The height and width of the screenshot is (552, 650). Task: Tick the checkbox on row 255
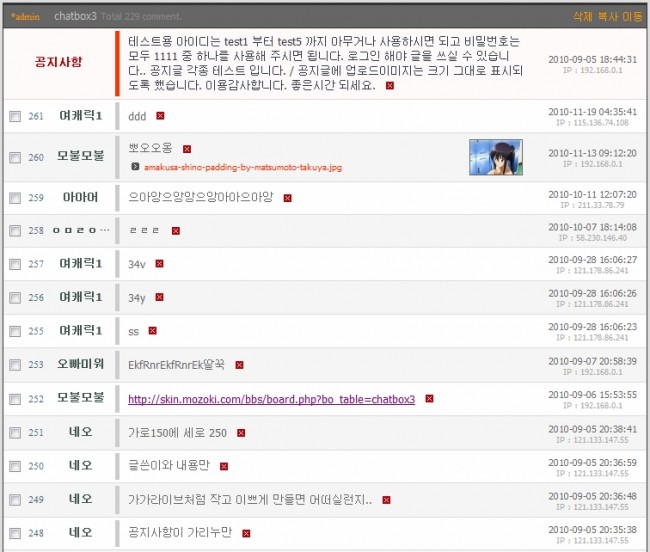pos(15,331)
